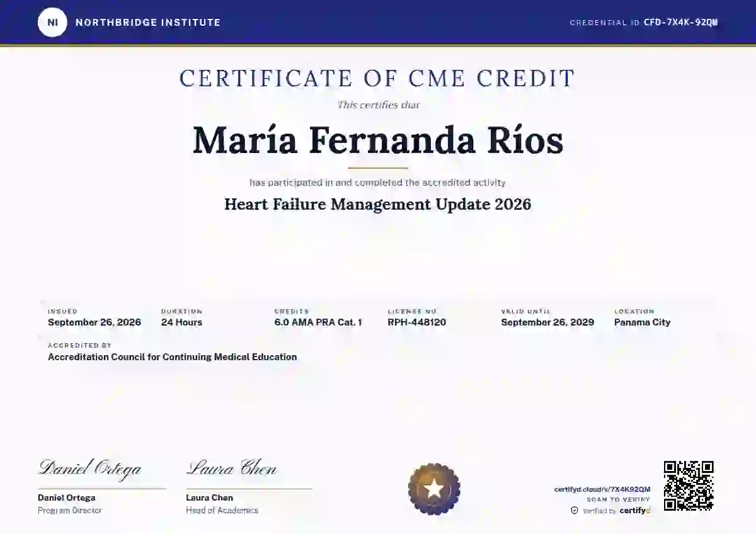Select the location Panama City

pyautogui.click(x=643, y=322)
